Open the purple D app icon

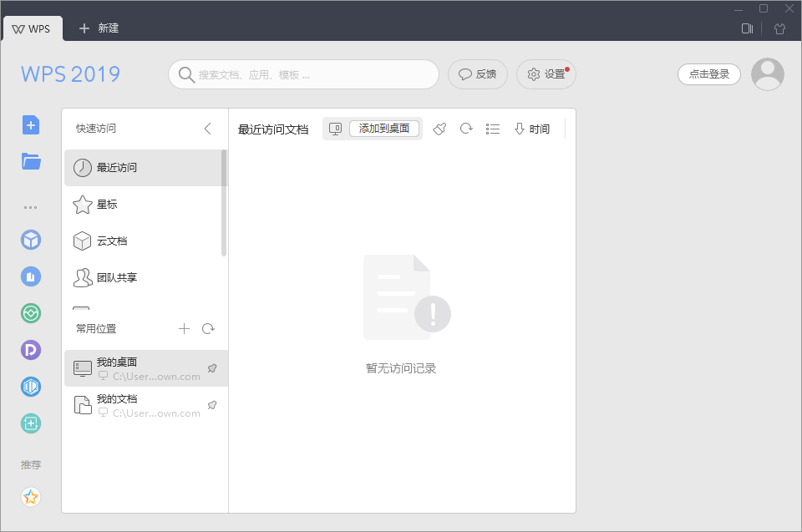coord(31,351)
